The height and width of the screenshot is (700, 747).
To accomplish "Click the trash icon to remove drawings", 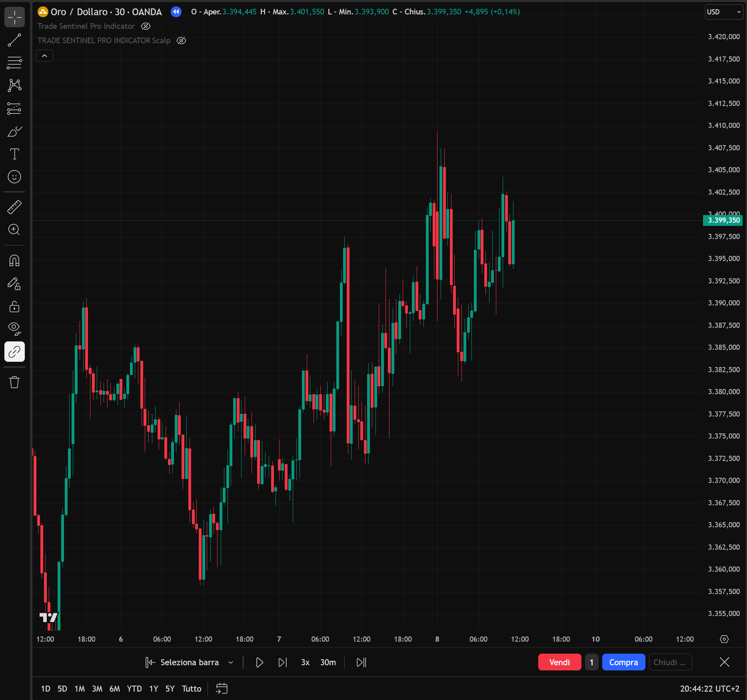I will click(14, 382).
